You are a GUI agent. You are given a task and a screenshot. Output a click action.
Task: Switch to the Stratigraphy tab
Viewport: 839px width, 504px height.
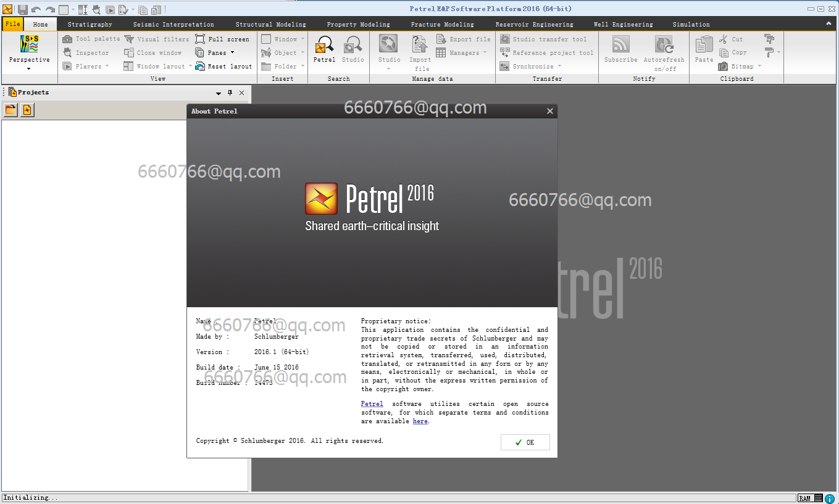[90, 25]
